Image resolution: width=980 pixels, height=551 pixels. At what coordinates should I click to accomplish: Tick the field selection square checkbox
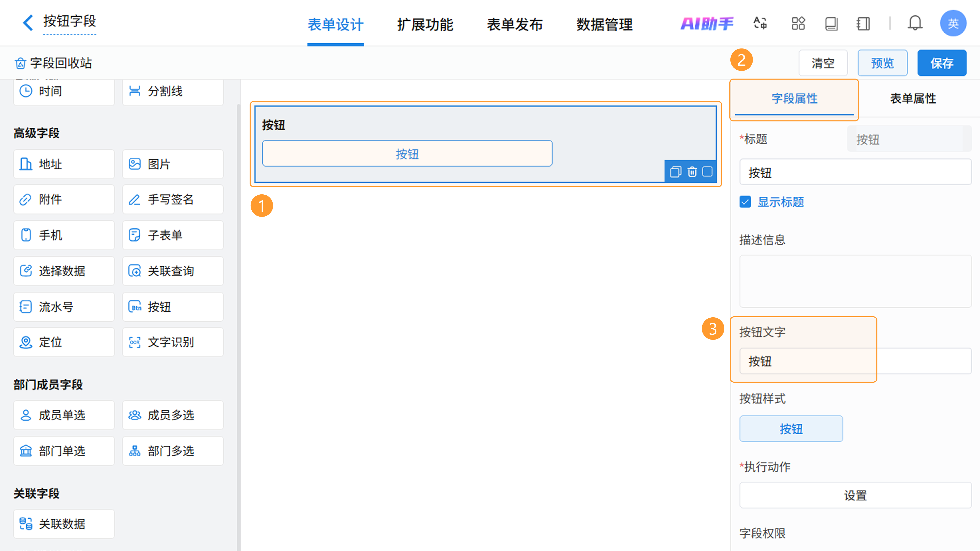707,171
